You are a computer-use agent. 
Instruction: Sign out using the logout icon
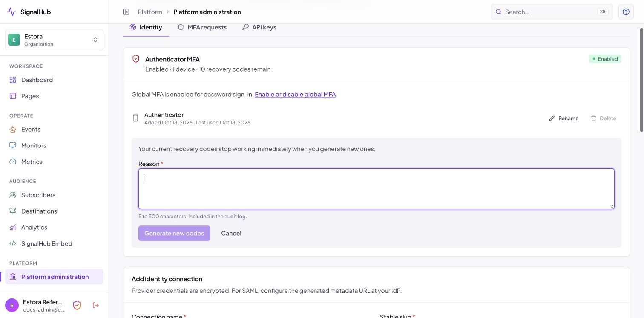96,305
